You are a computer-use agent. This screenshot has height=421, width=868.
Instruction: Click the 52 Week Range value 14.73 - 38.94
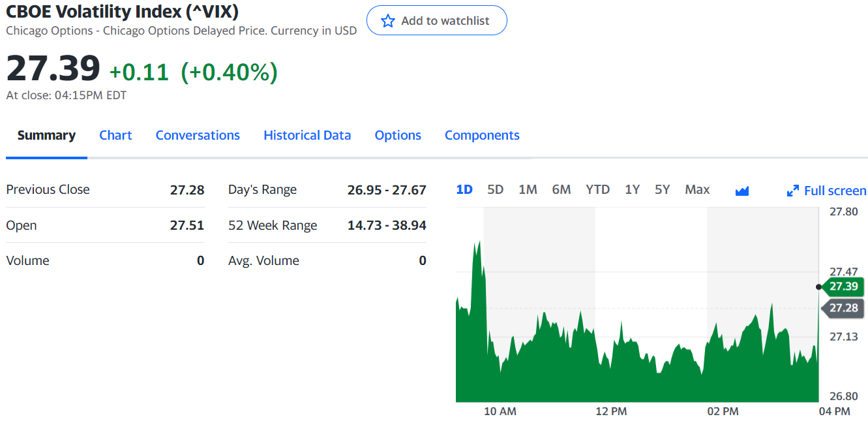387,225
